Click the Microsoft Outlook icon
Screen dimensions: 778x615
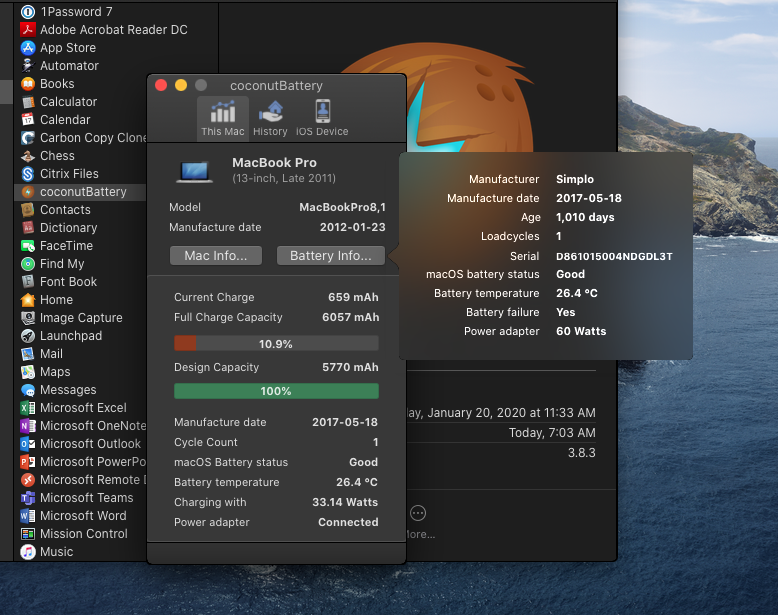pyautogui.click(x=28, y=444)
